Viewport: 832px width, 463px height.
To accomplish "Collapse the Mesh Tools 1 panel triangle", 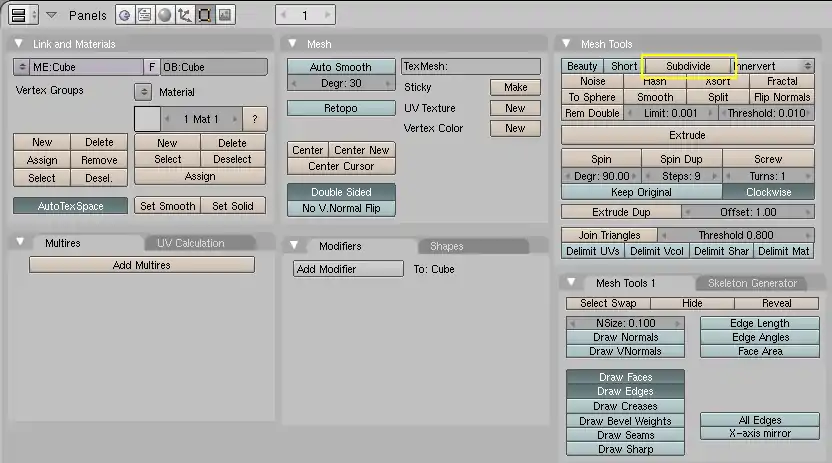I will (x=571, y=283).
